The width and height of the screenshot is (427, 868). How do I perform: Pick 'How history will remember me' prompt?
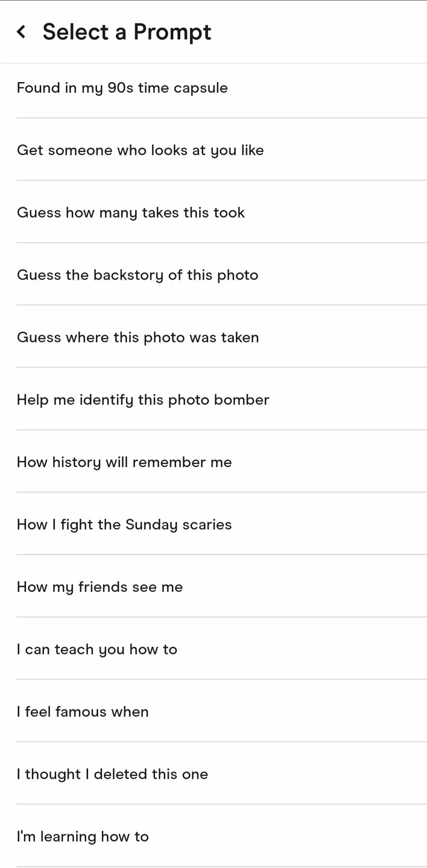213,462
